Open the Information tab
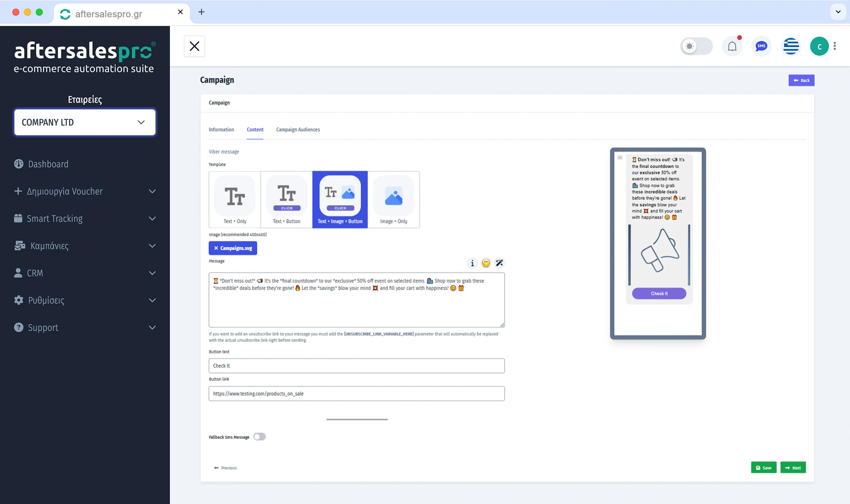 click(221, 129)
